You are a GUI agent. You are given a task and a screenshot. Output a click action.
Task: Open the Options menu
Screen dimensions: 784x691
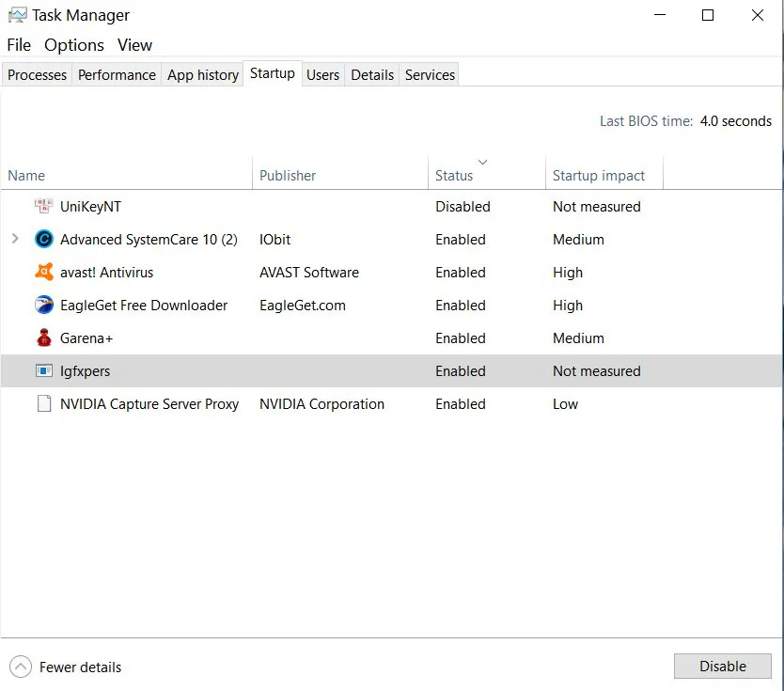74,45
